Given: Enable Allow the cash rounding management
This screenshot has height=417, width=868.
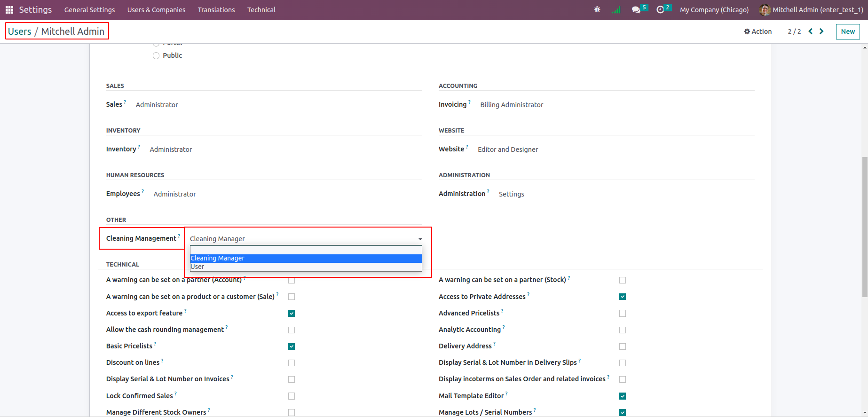Looking at the screenshot, I should coord(292,330).
